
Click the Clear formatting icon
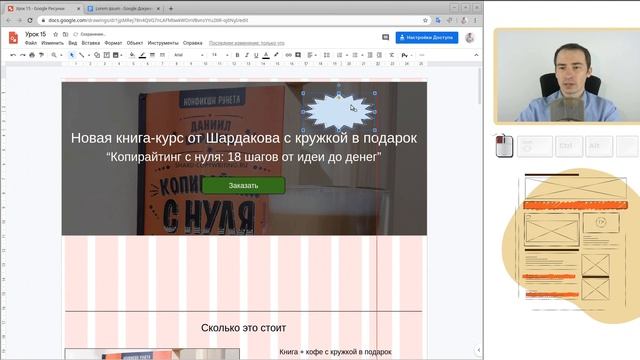[x=392, y=55]
